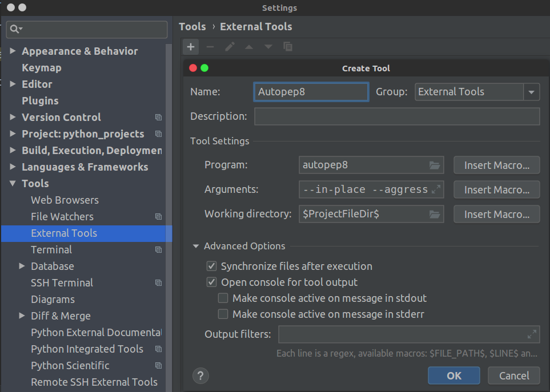
Task: Click Insert Macro for Working directory
Action: 497,214
